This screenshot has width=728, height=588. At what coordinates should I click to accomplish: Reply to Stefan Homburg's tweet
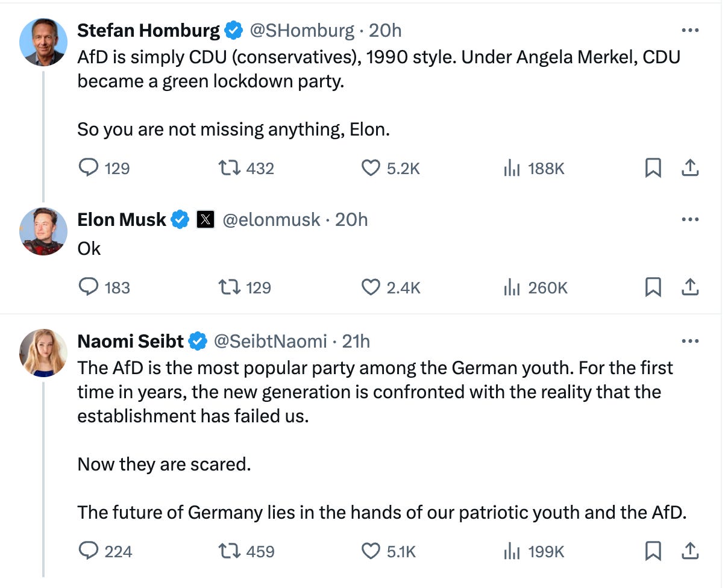click(89, 168)
